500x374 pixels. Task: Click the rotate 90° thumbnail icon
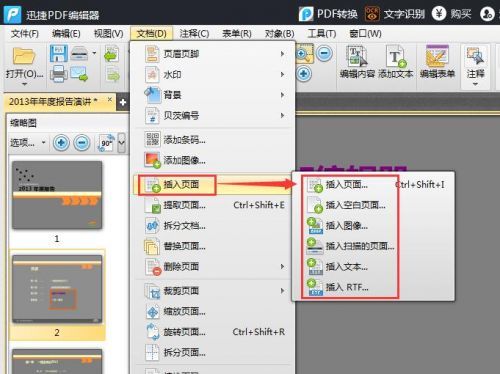[x=107, y=143]
